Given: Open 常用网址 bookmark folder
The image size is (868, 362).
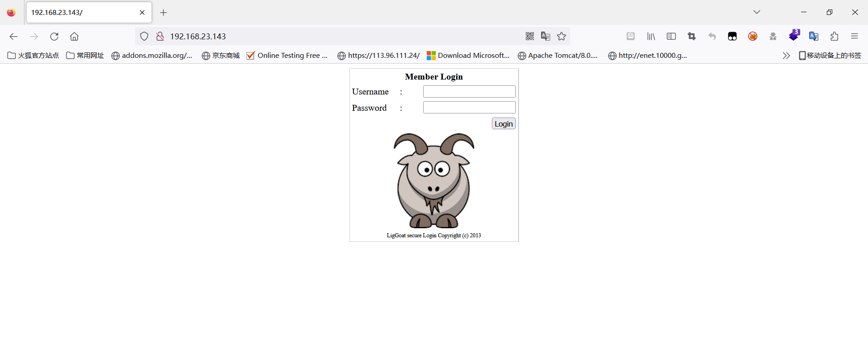Looking at the screenshot, I should (x=85, y=56).
